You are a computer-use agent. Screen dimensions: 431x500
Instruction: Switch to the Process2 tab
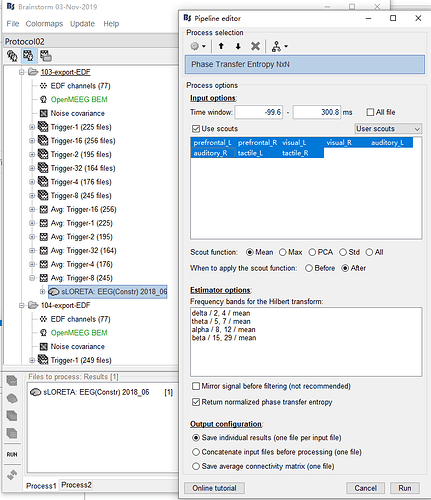76,485
